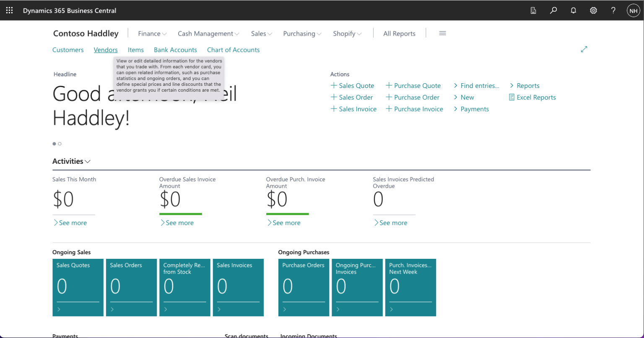Expand the Purchasing menu dropdown
This screenshot has width=644, height=338.
[x=302, y=34]
